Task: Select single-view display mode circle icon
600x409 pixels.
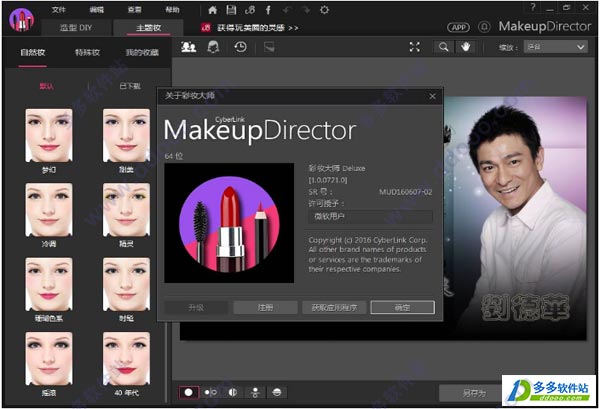Action: pos(189,392)
